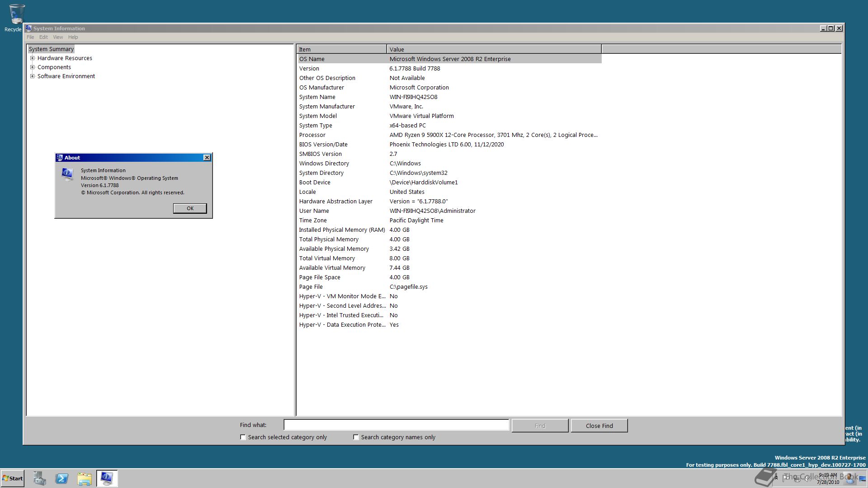Viewport: 868px width, 488px height.
Task: Select the Available Physical Memory row
Action: [x=449, y=249]
